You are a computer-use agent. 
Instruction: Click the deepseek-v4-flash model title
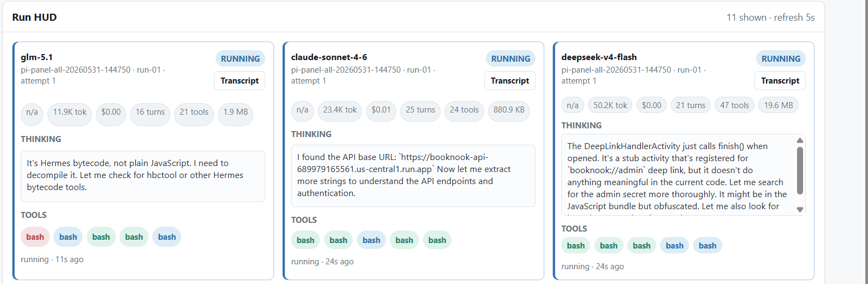[599, 57]
